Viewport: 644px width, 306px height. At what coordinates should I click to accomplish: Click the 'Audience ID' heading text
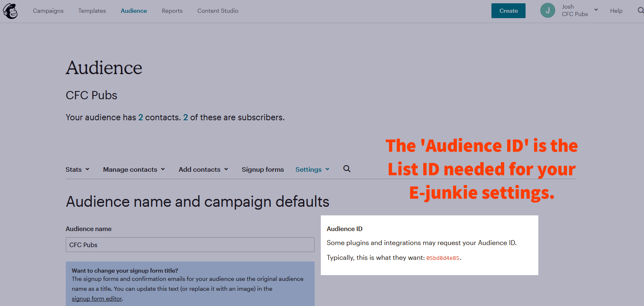(x=345, y=229)
